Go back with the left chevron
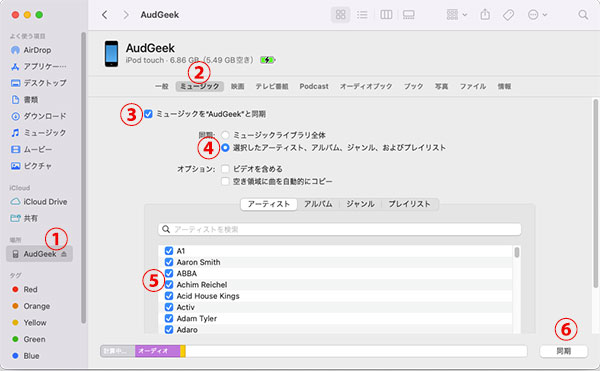Screen dimensions: 600x371 (104, 15)
